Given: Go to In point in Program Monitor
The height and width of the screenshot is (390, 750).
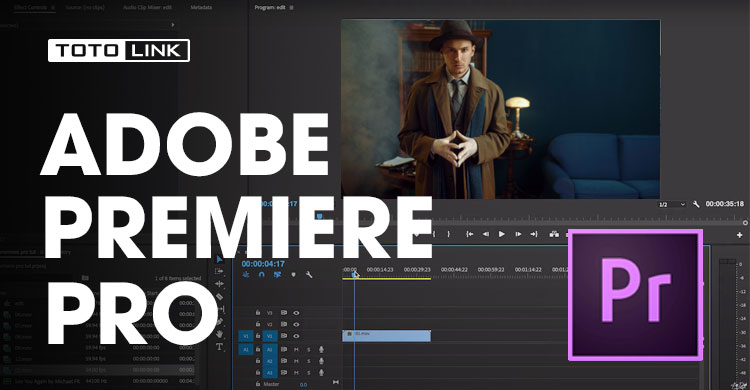Looking at the screenshot, I should pyautogui.click(x=470, y=234).
